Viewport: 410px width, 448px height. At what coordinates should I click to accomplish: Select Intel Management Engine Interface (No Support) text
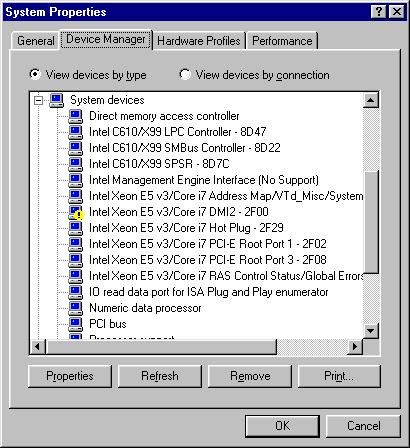coord(204,180)
